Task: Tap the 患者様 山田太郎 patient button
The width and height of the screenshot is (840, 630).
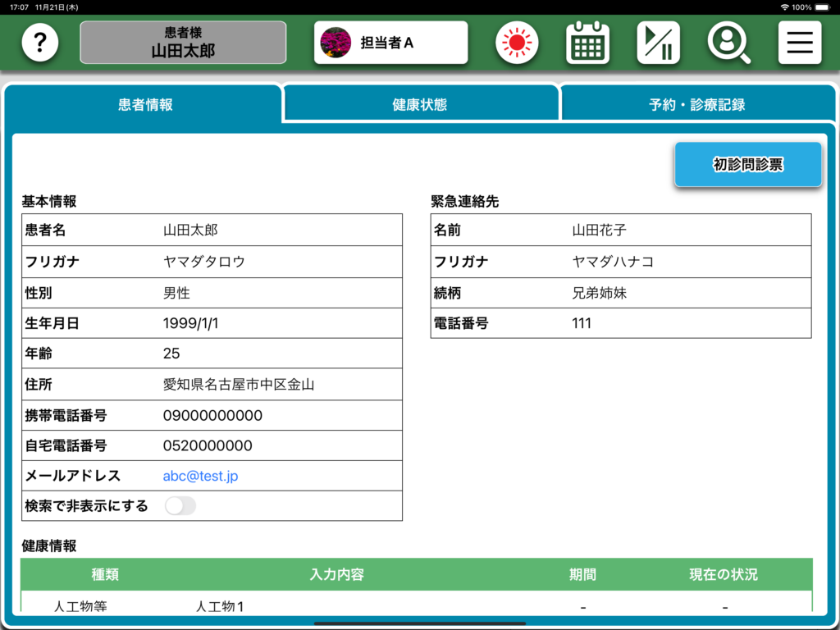Action: [183, 43]
